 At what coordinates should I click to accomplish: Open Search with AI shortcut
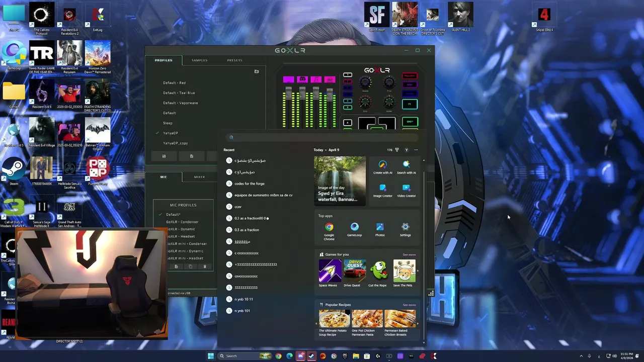tap(406, 167)
